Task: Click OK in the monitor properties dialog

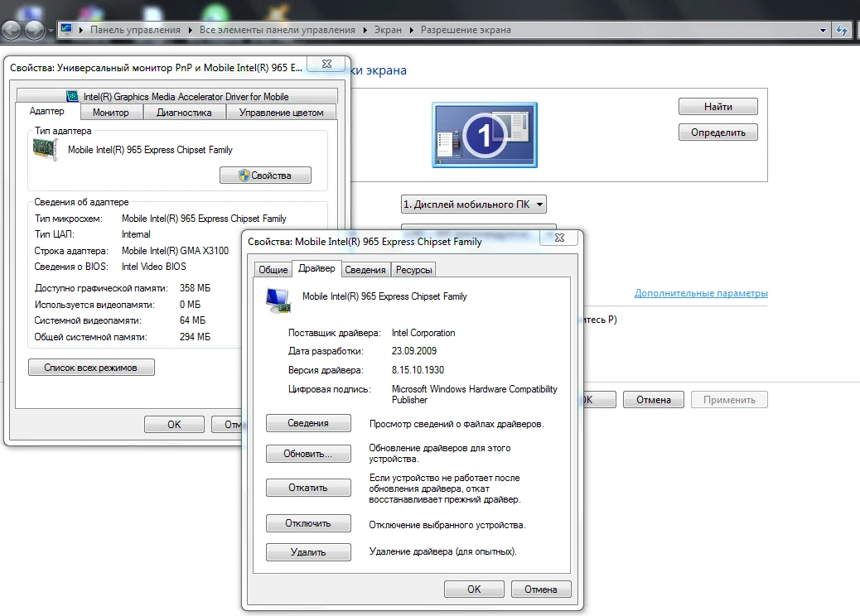Action: (x=174, y=424)
